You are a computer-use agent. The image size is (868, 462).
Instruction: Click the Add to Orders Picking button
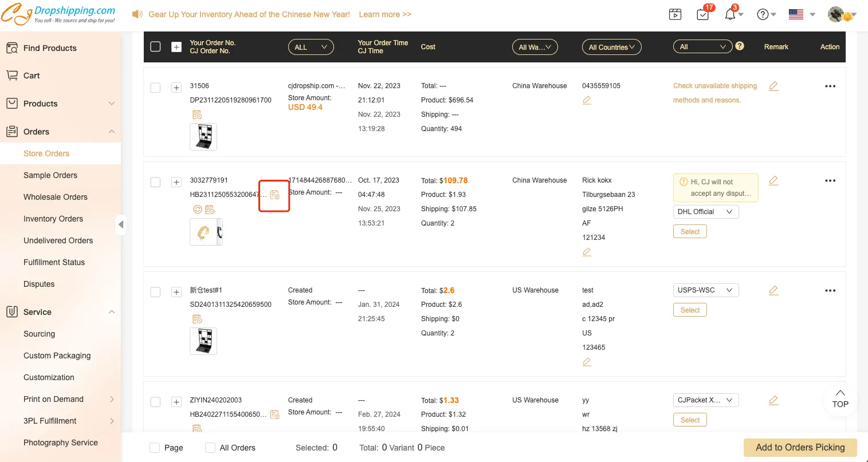coord(800,448)
